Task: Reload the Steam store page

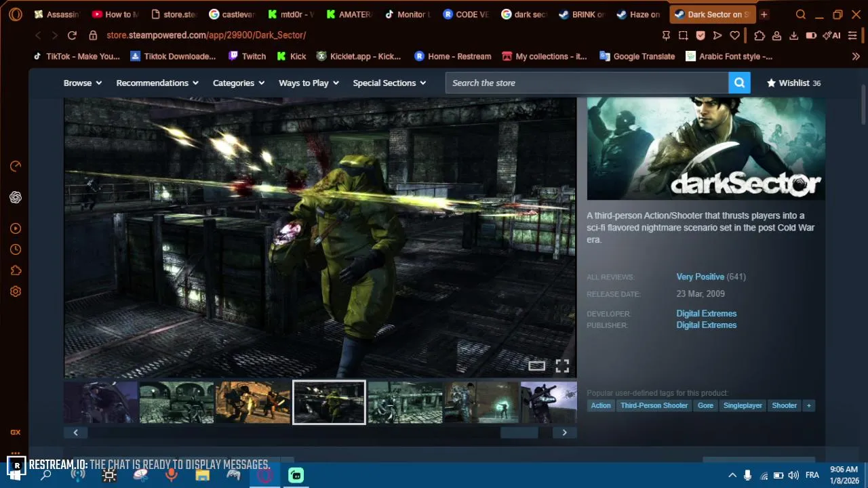Action: click(x=72, y=35)
